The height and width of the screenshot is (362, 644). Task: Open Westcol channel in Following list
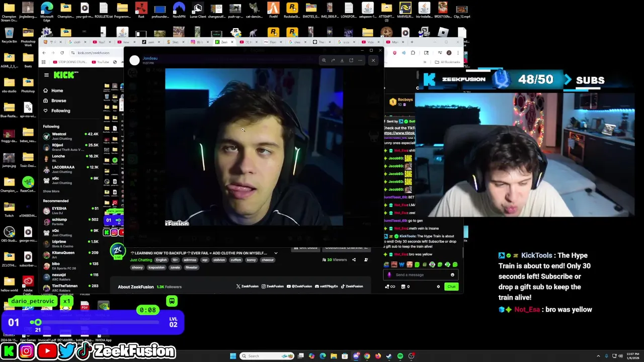pyautogui.click(x=71, y=136)
